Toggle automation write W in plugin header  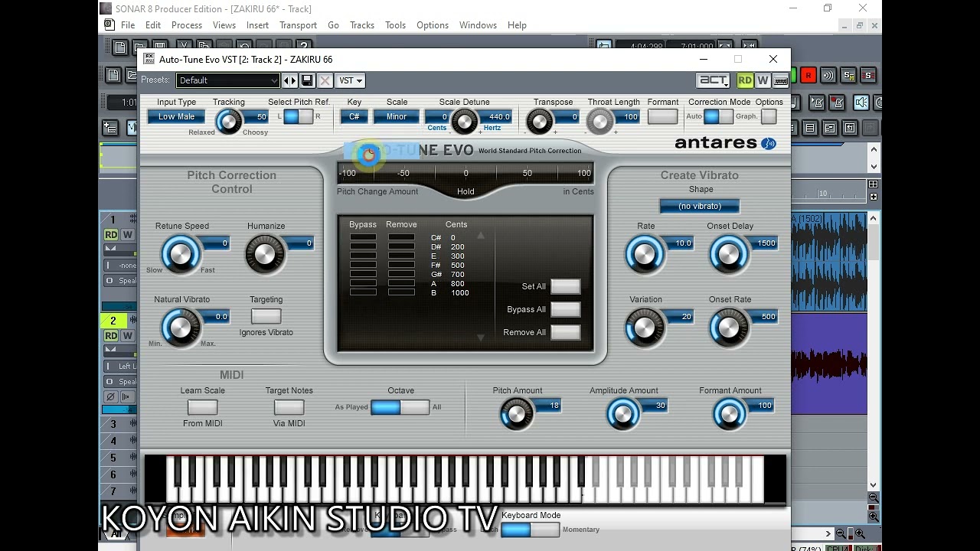click(x=763, y=80)
